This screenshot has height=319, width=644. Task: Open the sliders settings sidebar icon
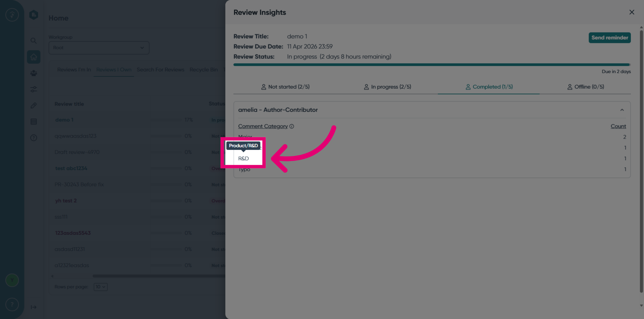[34, 89]
